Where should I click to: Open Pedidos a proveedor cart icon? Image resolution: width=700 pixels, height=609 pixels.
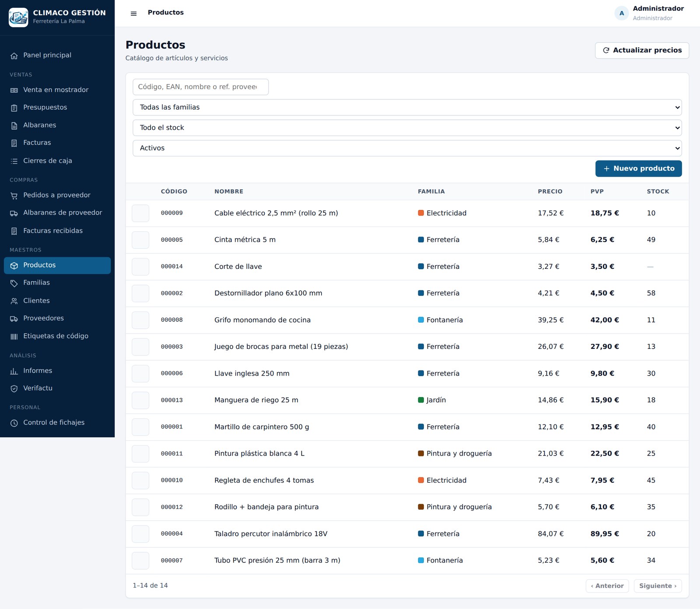(x=14, y=195)
